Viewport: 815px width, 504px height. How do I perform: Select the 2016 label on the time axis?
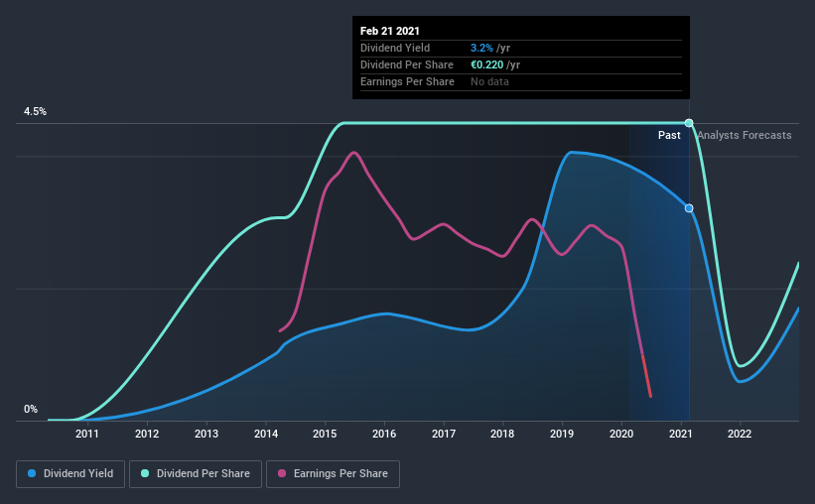coord(384,434)
